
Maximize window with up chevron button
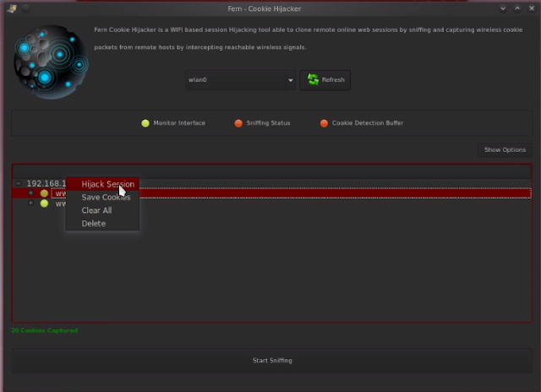tap(517, 8)
